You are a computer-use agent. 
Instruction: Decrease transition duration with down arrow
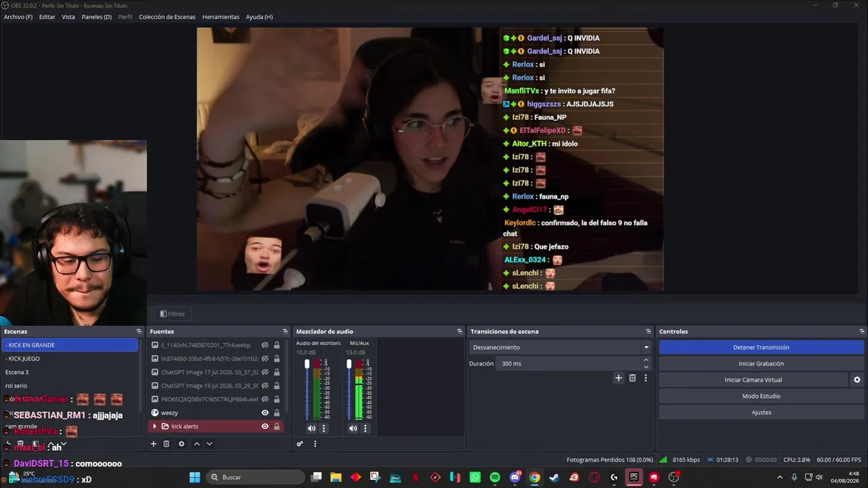coord(646,367)
